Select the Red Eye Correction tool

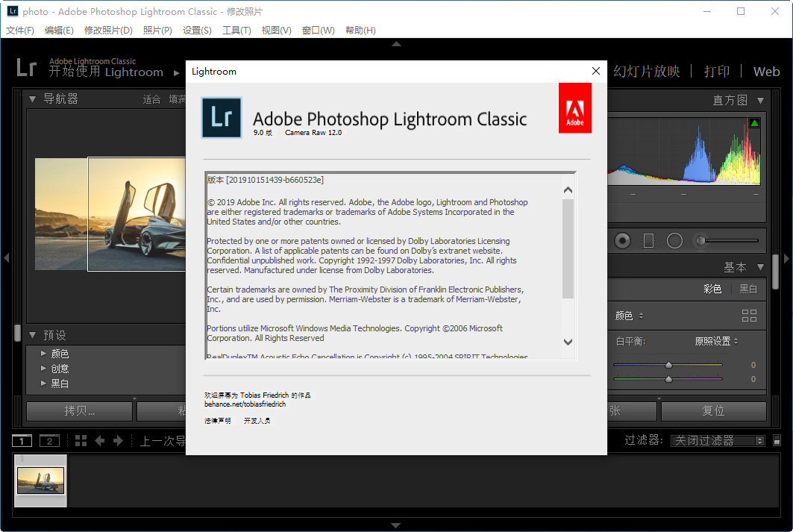point(623,240)
